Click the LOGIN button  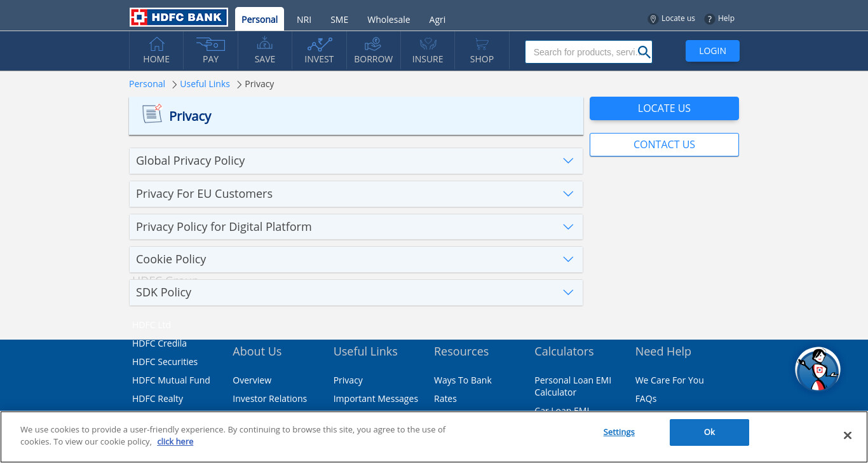[x=712, y=51]
